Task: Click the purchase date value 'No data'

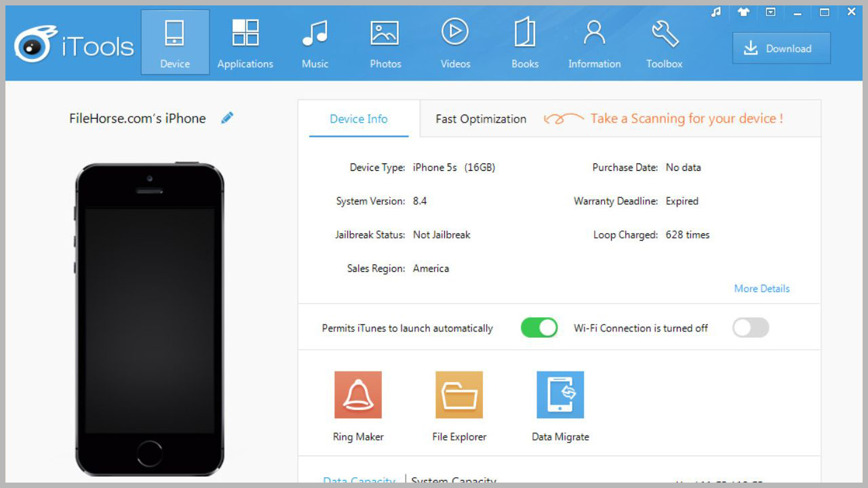Action: click(x=683, y=167)
